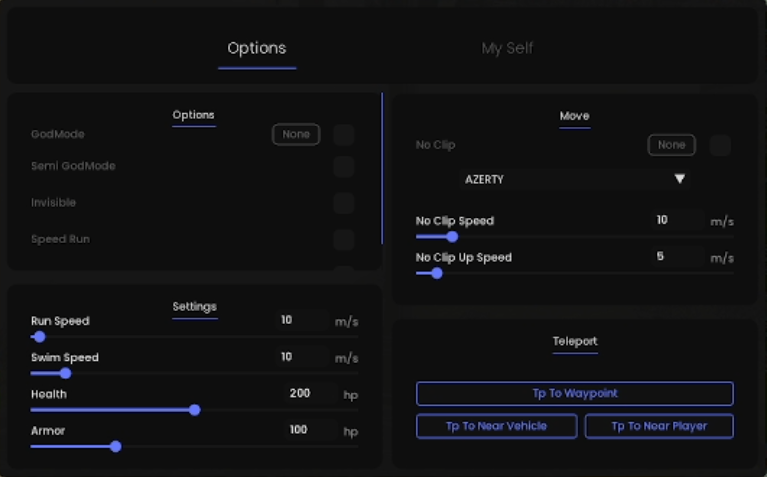The width and height of the screenshot is (767, 477).
Task: Click the Tp To Waypoint button
Action: pos(574,393)
